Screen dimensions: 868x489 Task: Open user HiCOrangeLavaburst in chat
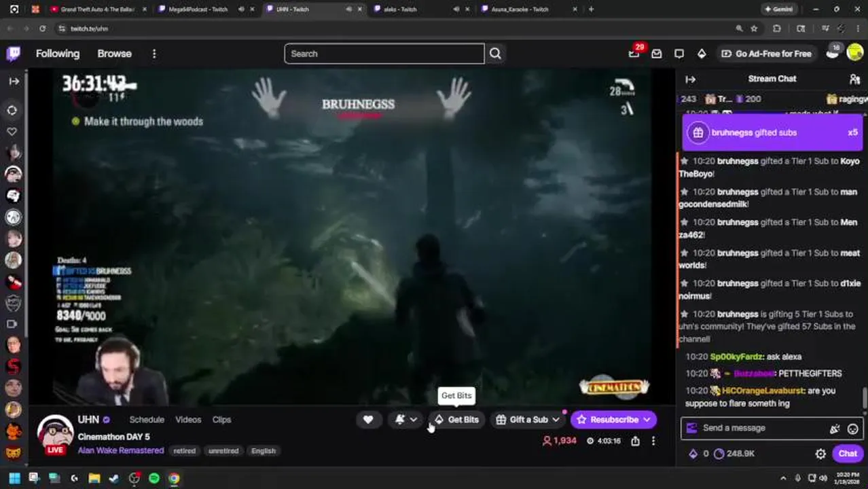[763, 391]
